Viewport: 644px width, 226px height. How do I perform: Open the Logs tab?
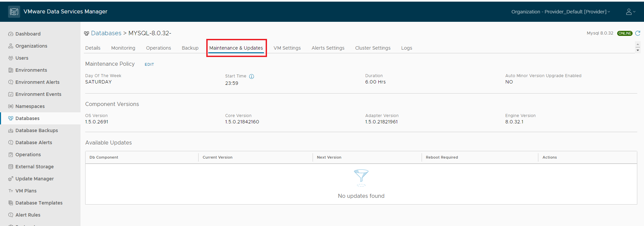(407, 48)
